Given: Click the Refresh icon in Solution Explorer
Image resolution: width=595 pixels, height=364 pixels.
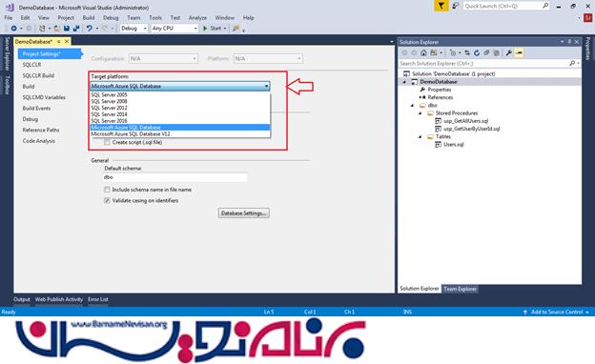Looking at the screenshot, I should pos(477,53).
